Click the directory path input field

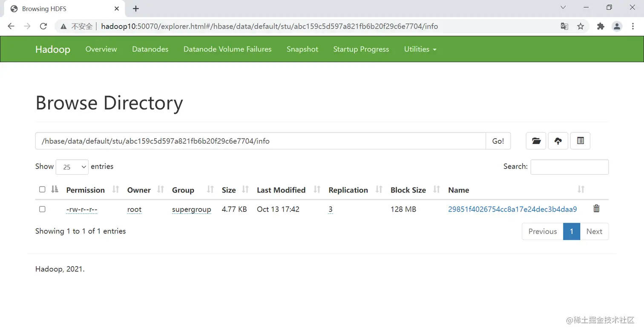pyautogui.click(x=260, y=141)
